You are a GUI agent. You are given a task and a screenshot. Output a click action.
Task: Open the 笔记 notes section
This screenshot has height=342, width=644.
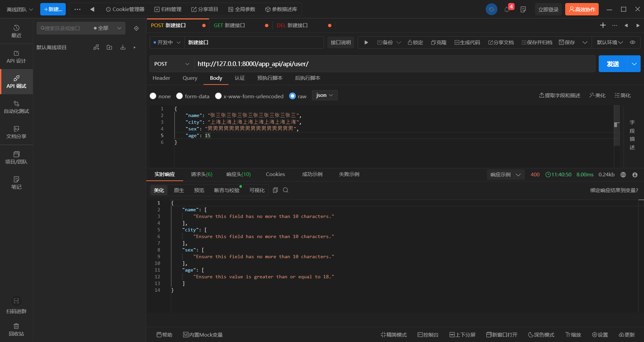(16, 183)
